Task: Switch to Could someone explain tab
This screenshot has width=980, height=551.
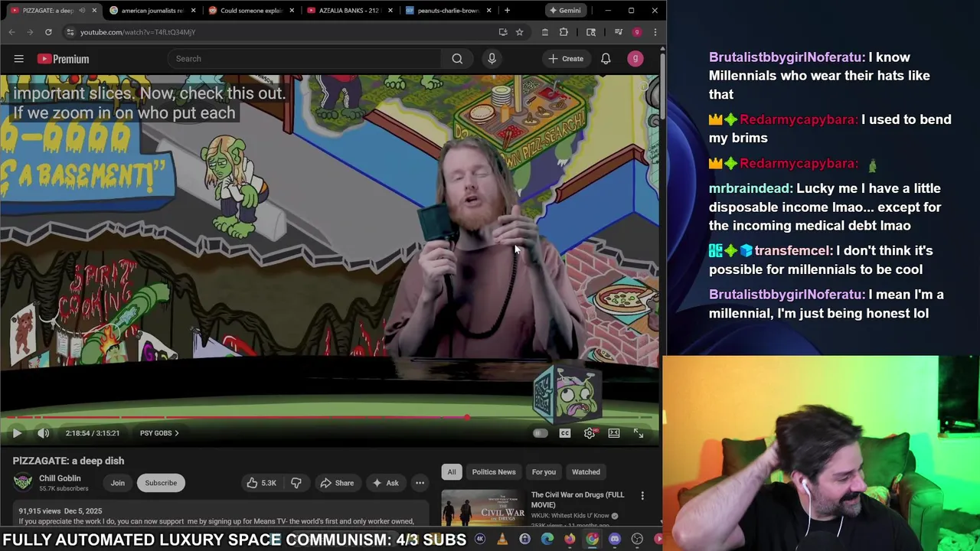Action: (x=251, y=11)
